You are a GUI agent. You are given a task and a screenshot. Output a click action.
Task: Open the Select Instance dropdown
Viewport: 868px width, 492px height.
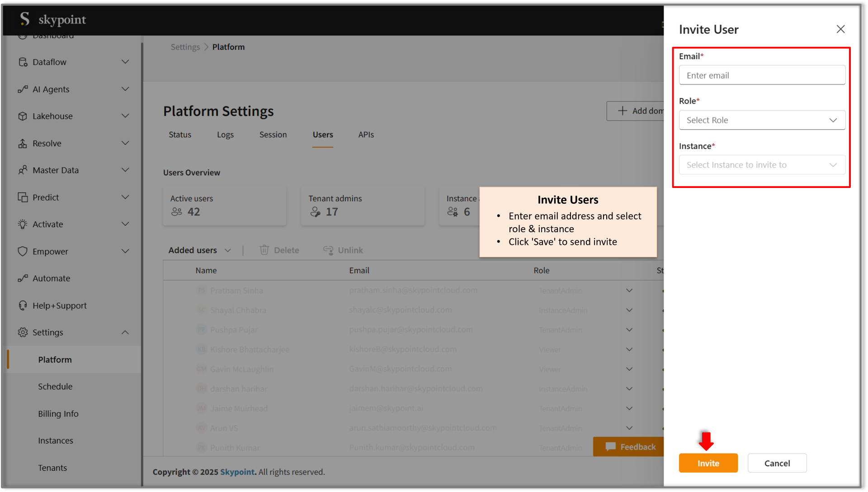tap(762, 164)
